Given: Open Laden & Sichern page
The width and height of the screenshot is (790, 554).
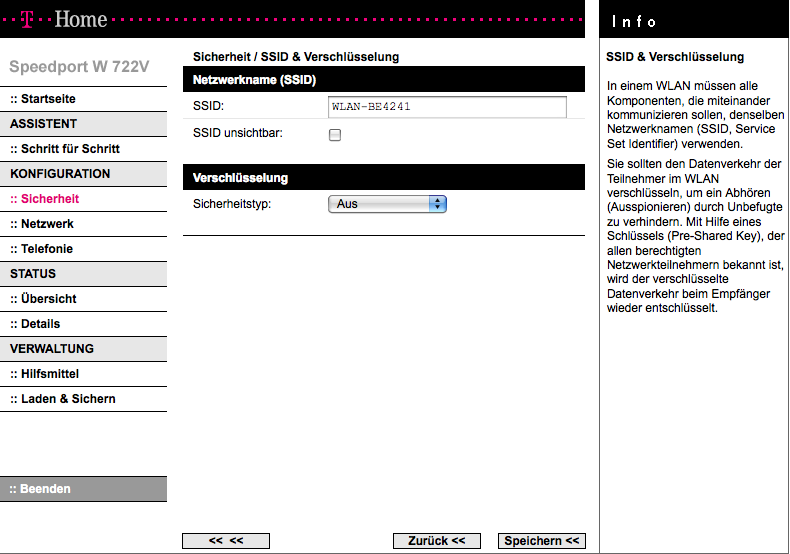Looking at the screenshot, I should [62, 399].
